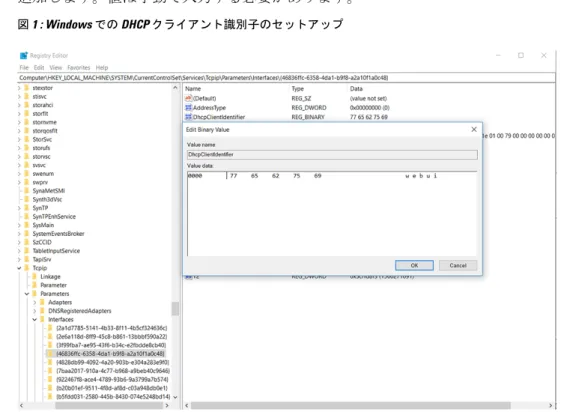This screenshot has width=567, height=412.
Task: Select the stornvme folder icon
Action: (x=27, y=122)
